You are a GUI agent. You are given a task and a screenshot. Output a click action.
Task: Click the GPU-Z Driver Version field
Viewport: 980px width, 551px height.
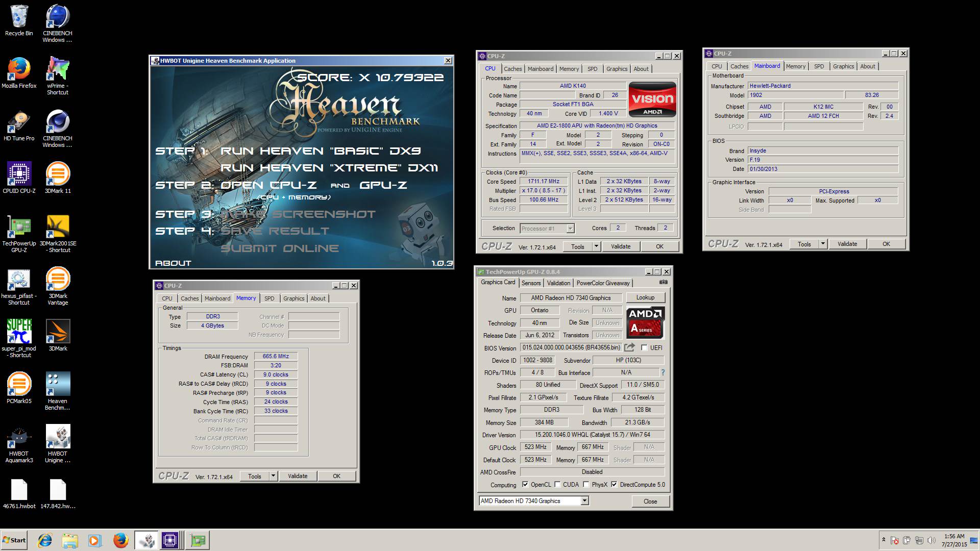click(x=592, y=435)
